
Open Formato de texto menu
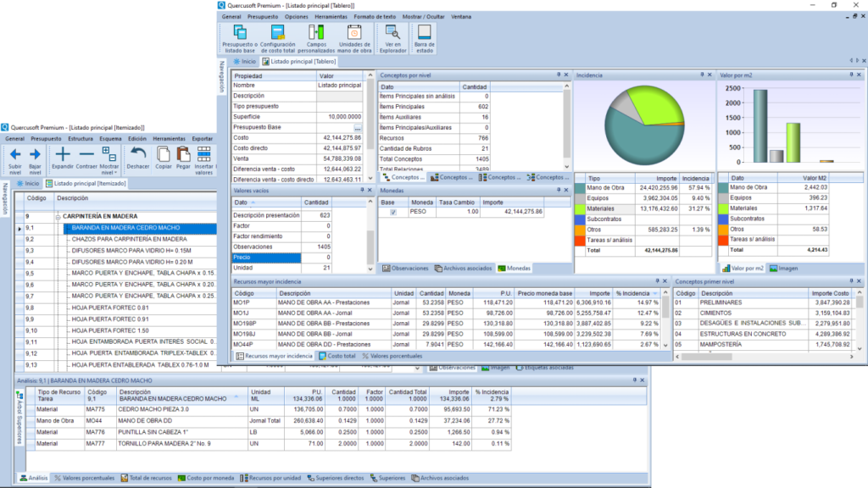[x=375, y=17]
